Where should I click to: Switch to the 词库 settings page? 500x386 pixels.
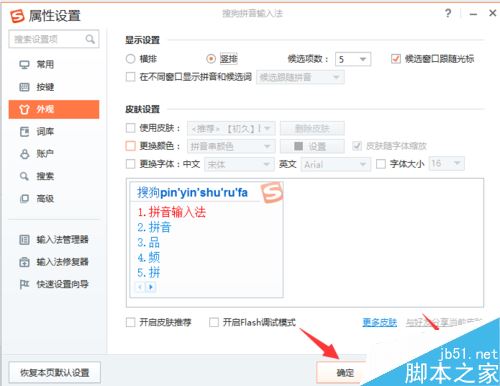click(x=54, y=132)
